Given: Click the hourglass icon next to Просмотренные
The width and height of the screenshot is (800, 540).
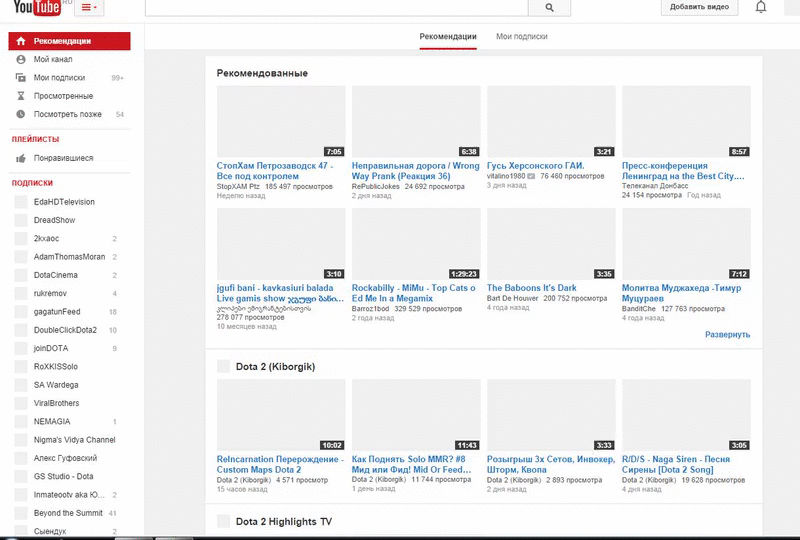Looking at the screenshot, I should [21, 96].
